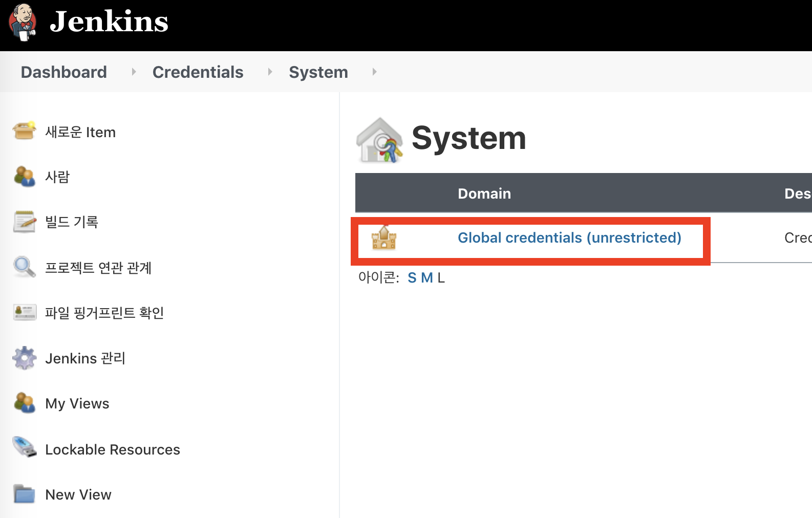Click the System page heading
Image resolution: width=812 pixels, height=518 pixels.
469,138
